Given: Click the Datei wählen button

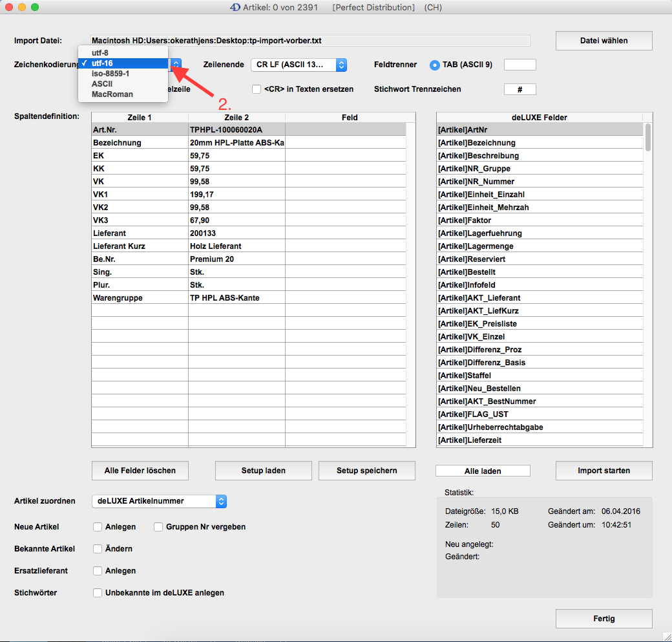Looking at the screenshot, I should click(x=604, y=41).
